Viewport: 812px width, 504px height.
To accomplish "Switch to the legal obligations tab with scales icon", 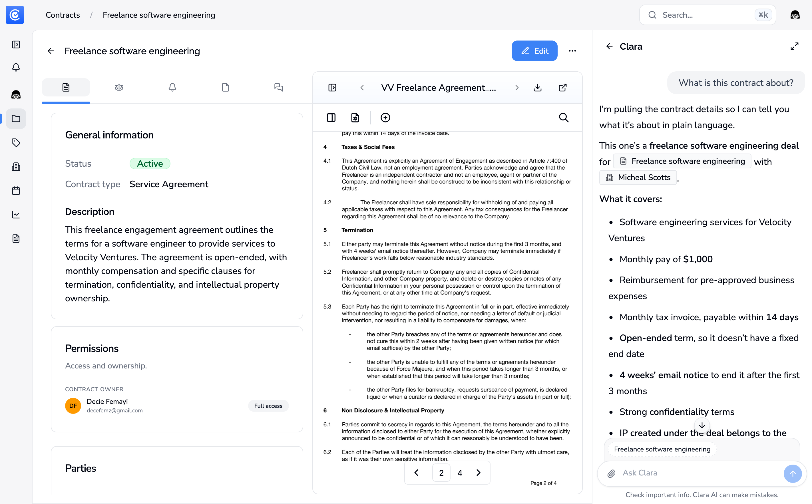I will tap(119, 87).
